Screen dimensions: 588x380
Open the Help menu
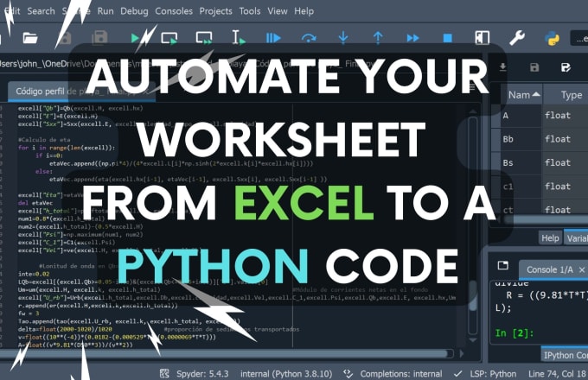click(304, 11)
